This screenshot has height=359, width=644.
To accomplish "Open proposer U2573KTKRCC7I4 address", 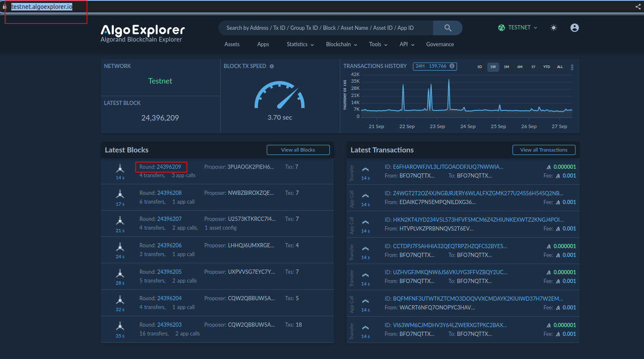I will (252, 219).
